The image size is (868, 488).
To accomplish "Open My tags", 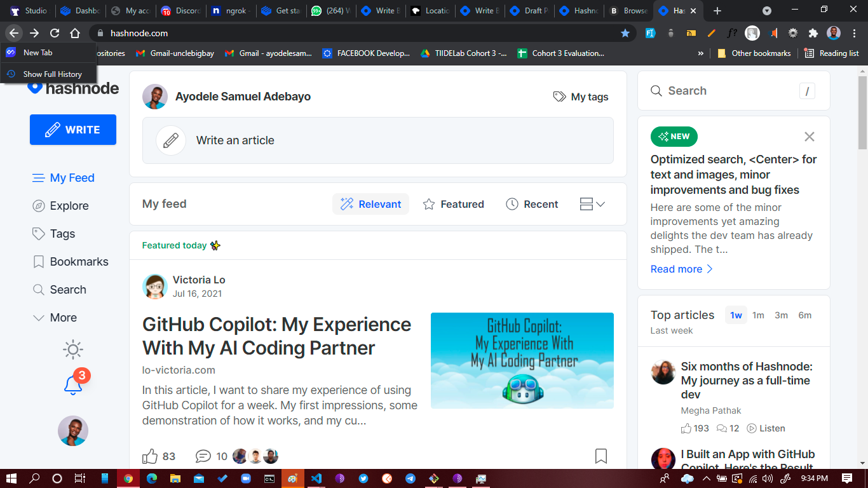I will click(581, 97).
